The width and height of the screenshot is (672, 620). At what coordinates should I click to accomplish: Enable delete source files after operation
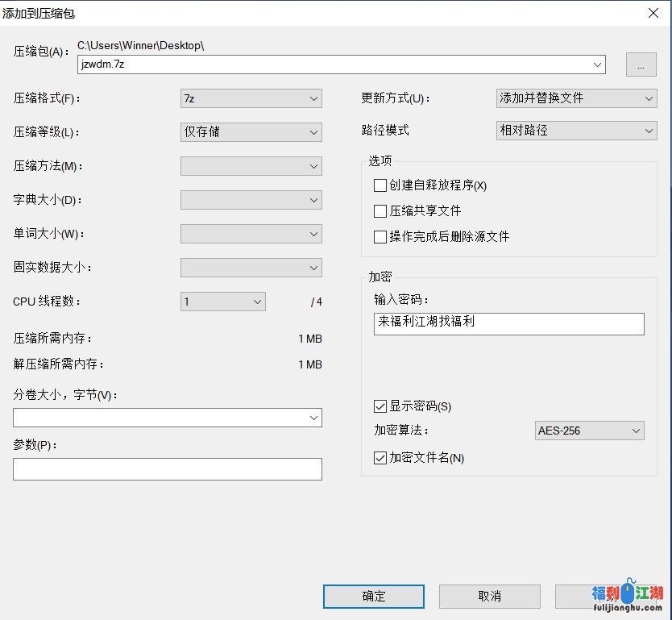pyautogui.click(x=380, y=237)
